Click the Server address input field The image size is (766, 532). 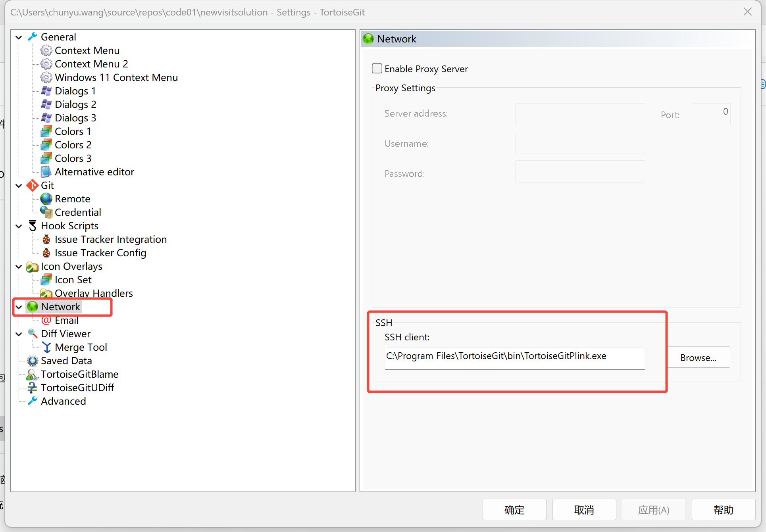click(580, 114)
